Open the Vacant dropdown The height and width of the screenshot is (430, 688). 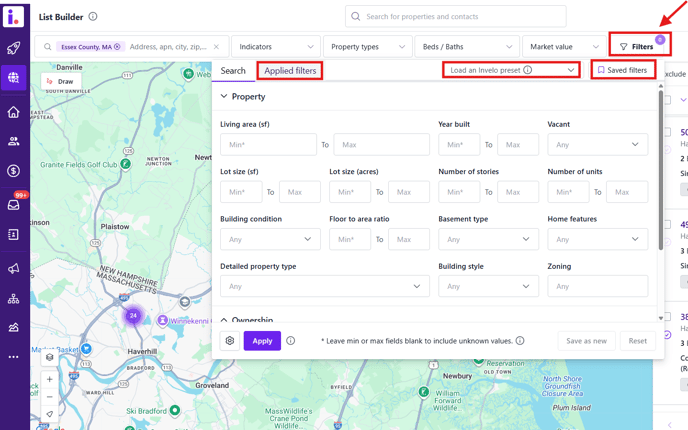pyautogui.click(x=597, y=145)
